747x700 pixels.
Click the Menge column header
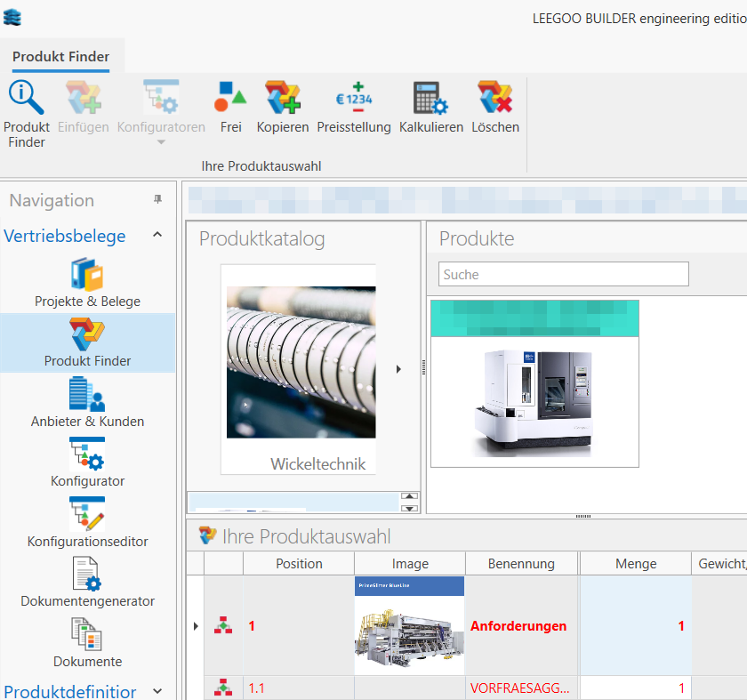coord(635,564)
